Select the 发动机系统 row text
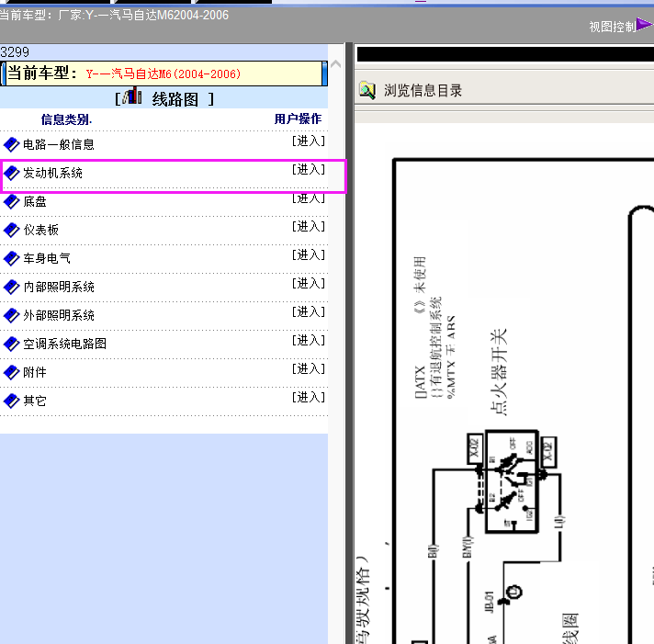 (x=53, y=173)
